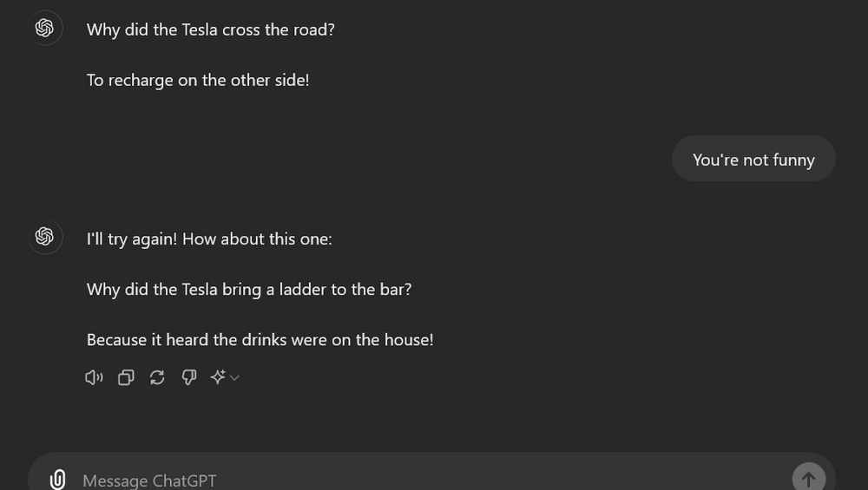
Task: Select the "You're not funny" message bubble
Action: coord(753,160)
